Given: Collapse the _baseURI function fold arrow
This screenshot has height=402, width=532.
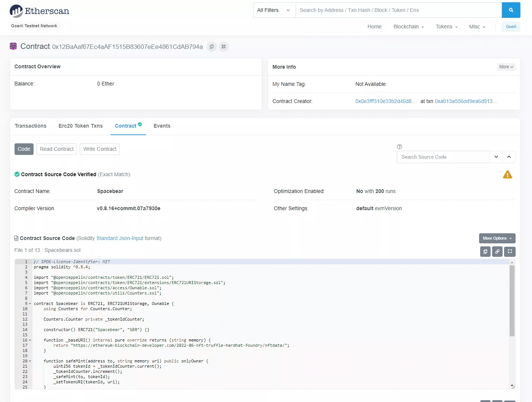Looking at the screenshot, I should (x=30, y=340).
